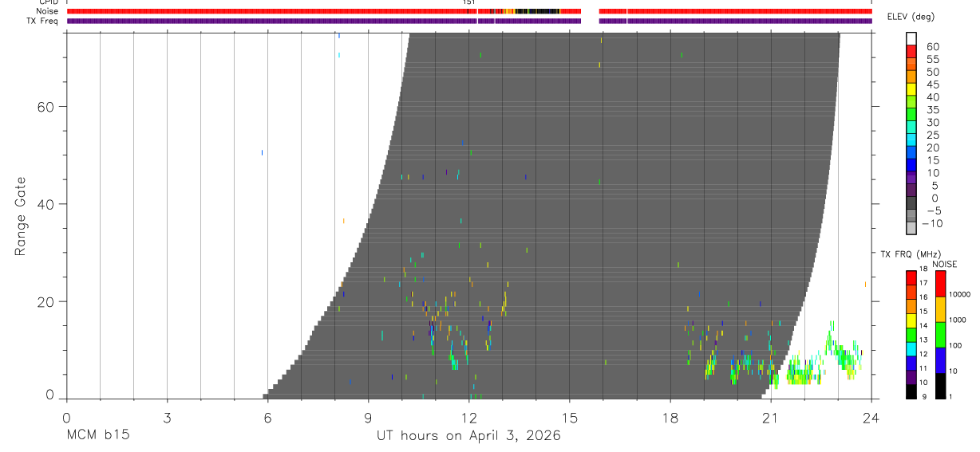Pick the blue segment of the NOISE color bar
The image size is (980, 452).
(940, 360)
